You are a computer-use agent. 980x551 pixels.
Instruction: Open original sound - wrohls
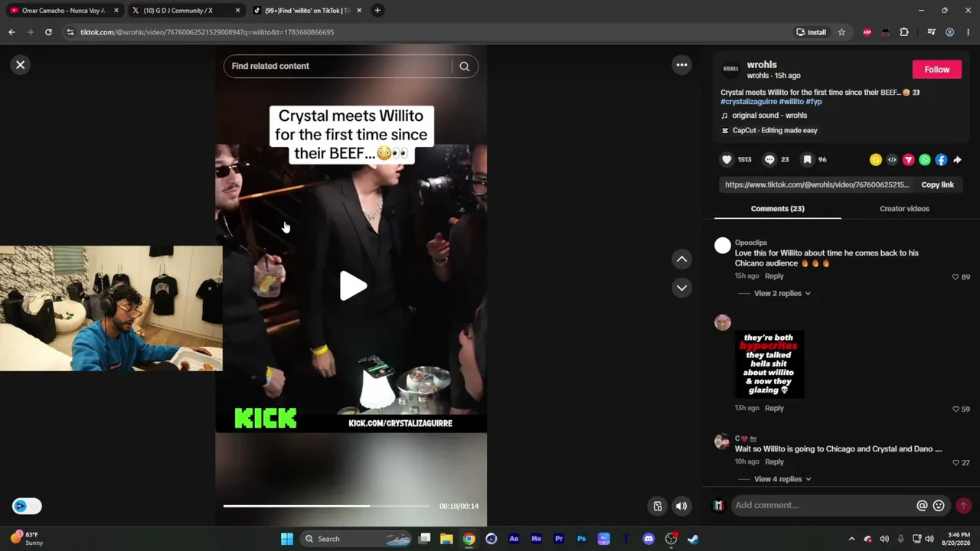tap(769, 116)
